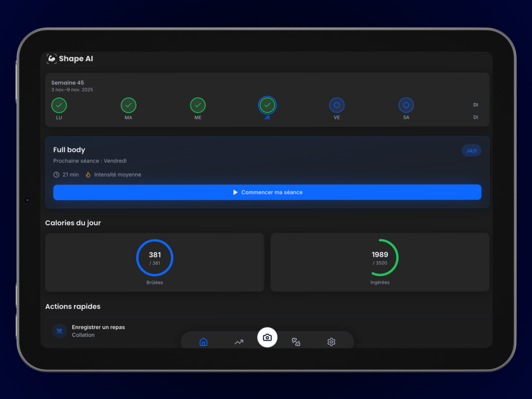The image size is (532, 399).
Task: Click the Shape AI app title
Action: pyautogui.click(x=76, y=59)
